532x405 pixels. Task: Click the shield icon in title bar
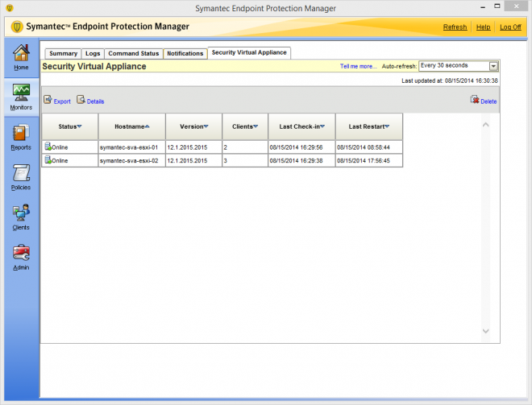(10, 8)
